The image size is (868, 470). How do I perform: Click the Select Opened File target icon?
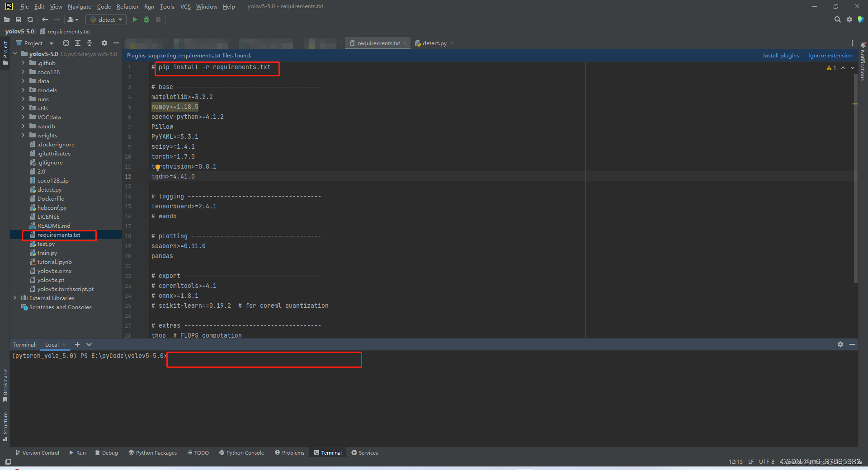(x=66, y=43)
